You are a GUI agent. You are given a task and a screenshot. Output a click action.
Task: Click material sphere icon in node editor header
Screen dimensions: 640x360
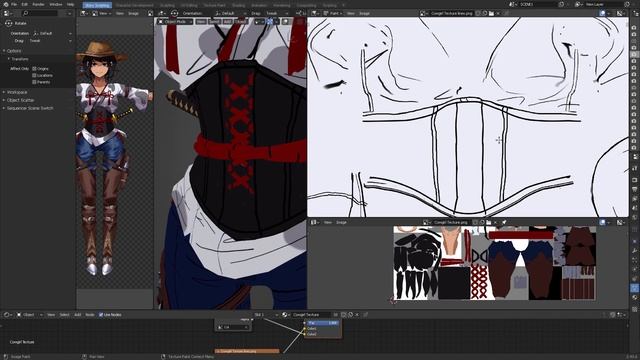click(285, 315)
